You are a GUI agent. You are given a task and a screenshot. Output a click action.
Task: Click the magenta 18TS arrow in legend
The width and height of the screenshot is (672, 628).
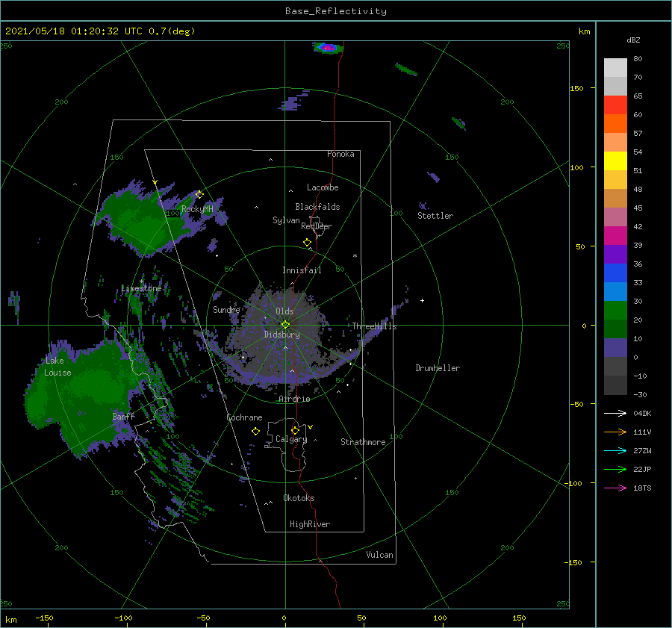(615, 488)
